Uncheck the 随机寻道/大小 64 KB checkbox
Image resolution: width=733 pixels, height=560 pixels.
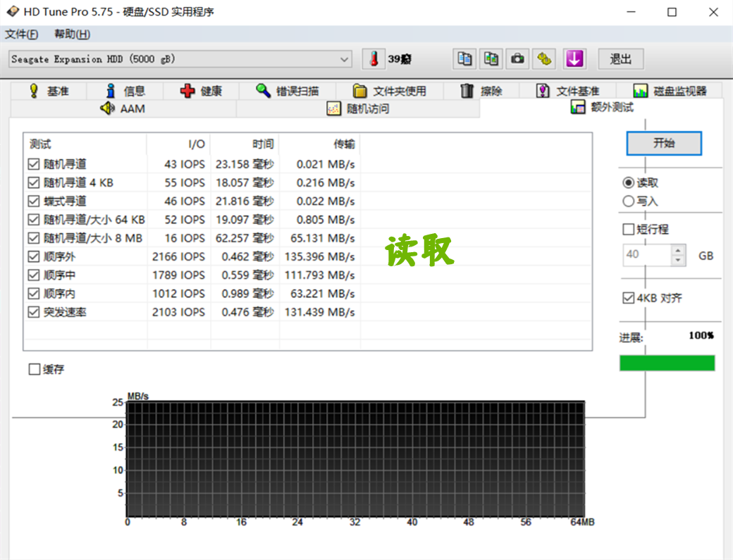coord(34,220)
